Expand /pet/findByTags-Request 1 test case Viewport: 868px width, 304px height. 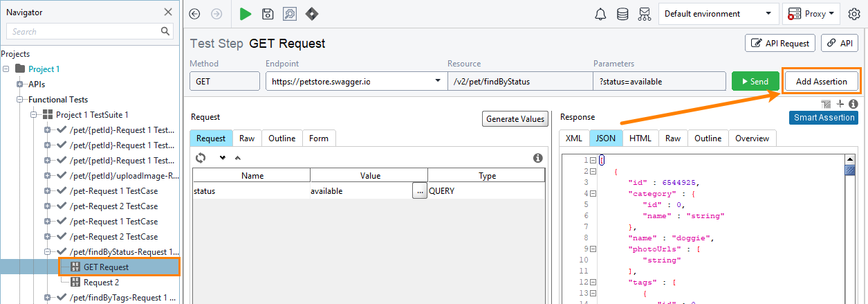point(48,298)
